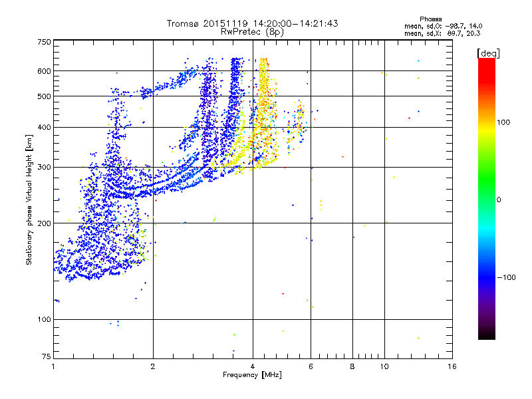The height and width of the screenshot is (399, 532).
Task: Click the 'Frequency [MHz]' axis label
Action: point(252,375)
